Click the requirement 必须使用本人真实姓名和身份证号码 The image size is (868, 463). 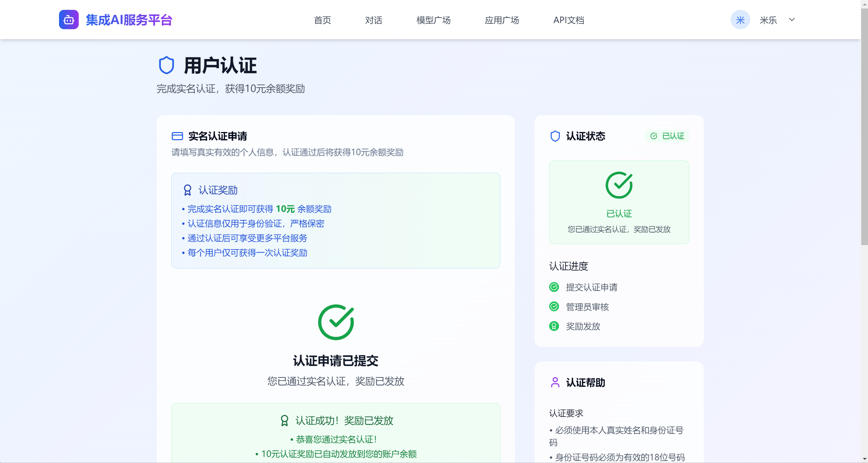pyautogui.click(x=616, y=436)
